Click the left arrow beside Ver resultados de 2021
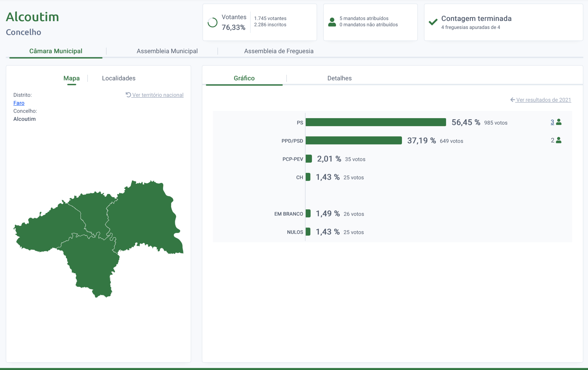 coord(512,100)
